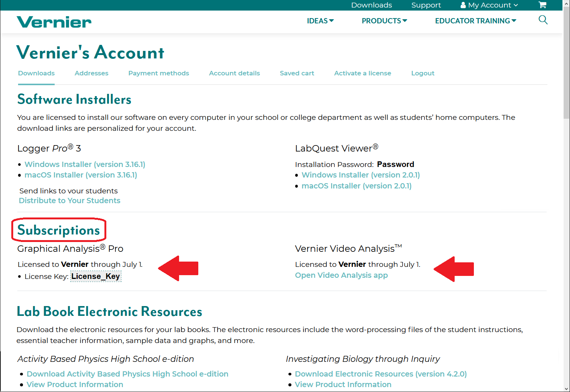View the Saved cart tab
Viewport: 570px width, 392px height.
pos(297,73)
